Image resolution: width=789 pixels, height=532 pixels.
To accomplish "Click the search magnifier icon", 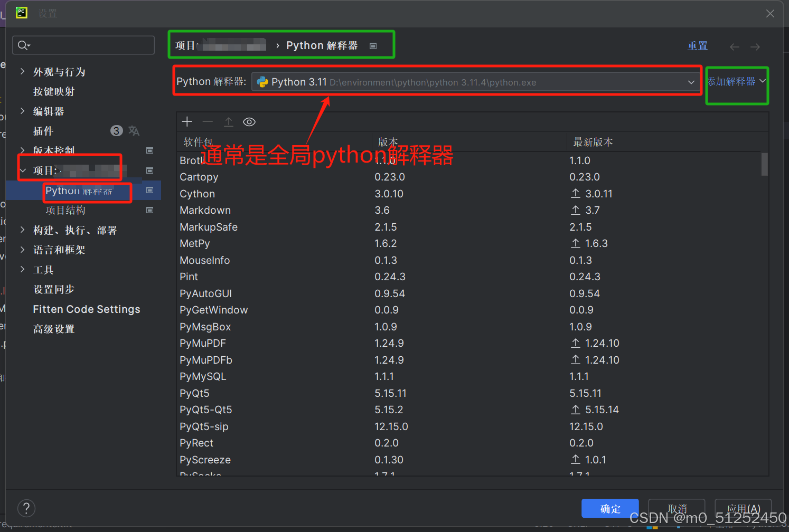I will coord(24,45).
